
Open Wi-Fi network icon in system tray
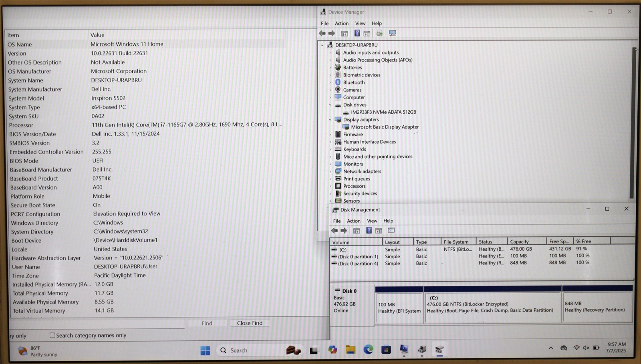pyautogui.click(x=576, y=348)
